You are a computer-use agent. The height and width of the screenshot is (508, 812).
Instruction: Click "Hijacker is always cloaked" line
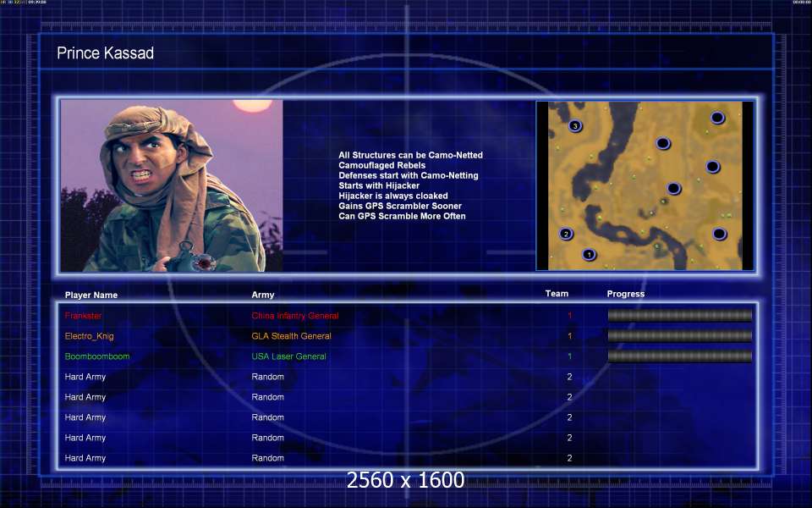[x=393, y=196]
